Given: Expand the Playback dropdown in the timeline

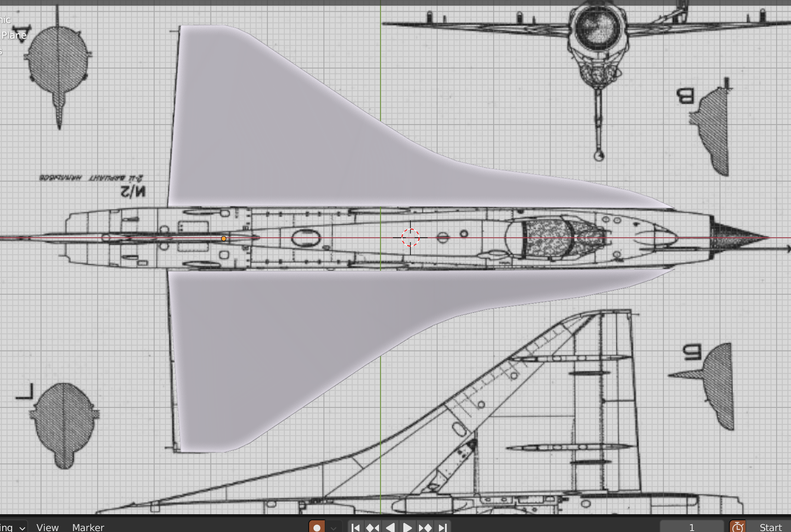Looking at the screenshot, I should 13,527.
